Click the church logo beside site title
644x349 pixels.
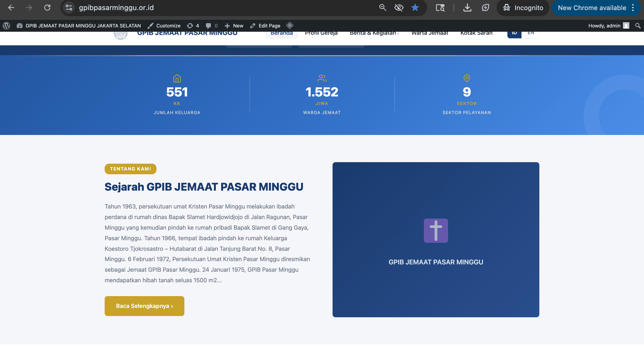pyautogui.click(x=121, y=35)
